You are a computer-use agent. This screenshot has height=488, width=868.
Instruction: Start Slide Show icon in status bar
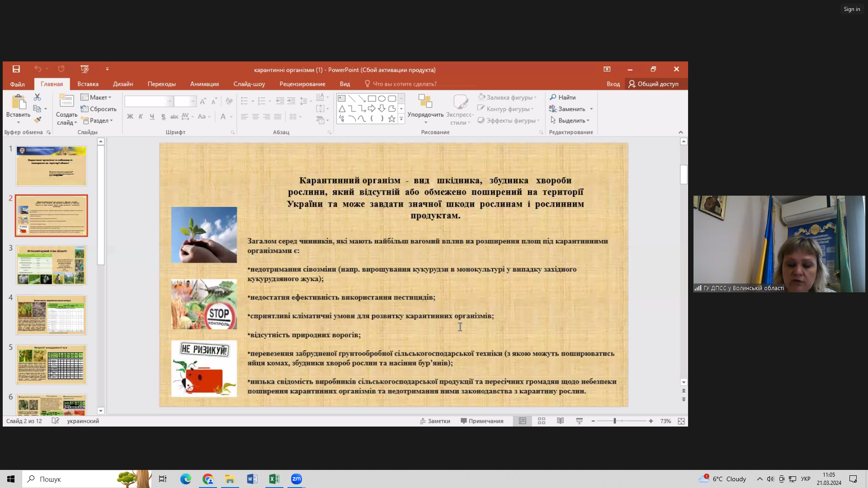pyautogui.click(x=580, y=421)
